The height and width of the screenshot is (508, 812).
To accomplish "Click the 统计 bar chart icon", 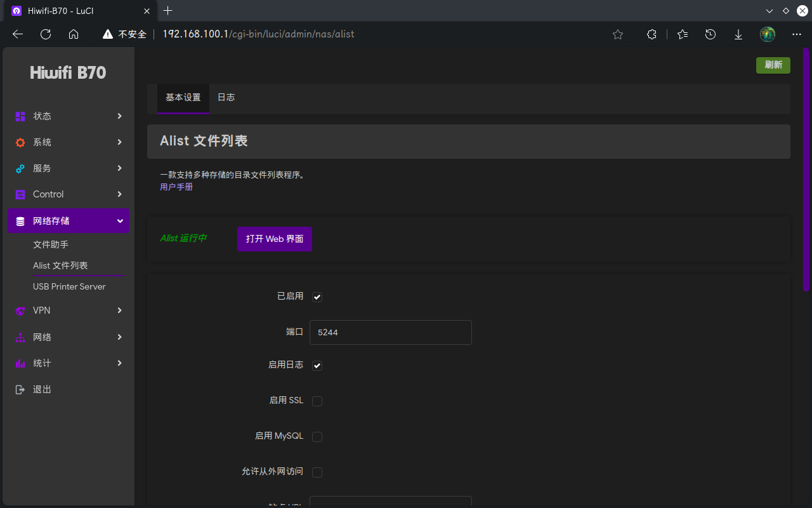I will (x=20, y=363).
